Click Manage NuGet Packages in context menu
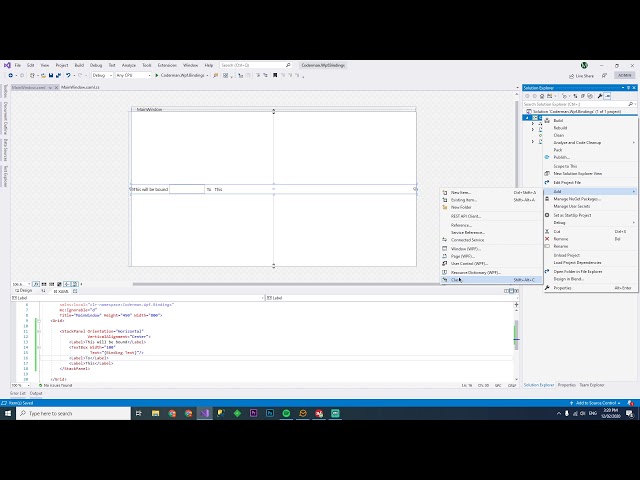Screen dimensions: 640x480 click(590, 199)
